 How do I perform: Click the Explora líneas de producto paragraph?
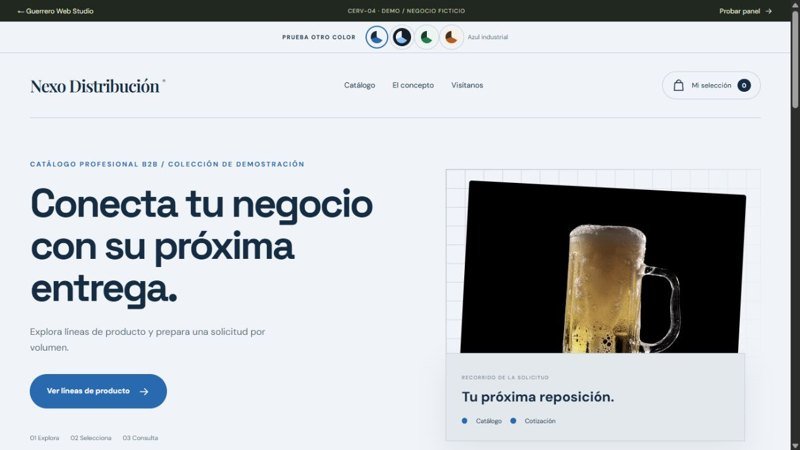point(147,339)
